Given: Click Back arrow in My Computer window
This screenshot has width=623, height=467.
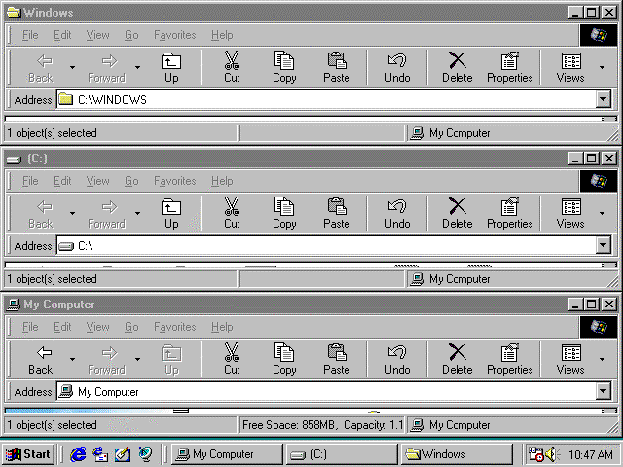Looking at the screenshot, I should point(41,358).
